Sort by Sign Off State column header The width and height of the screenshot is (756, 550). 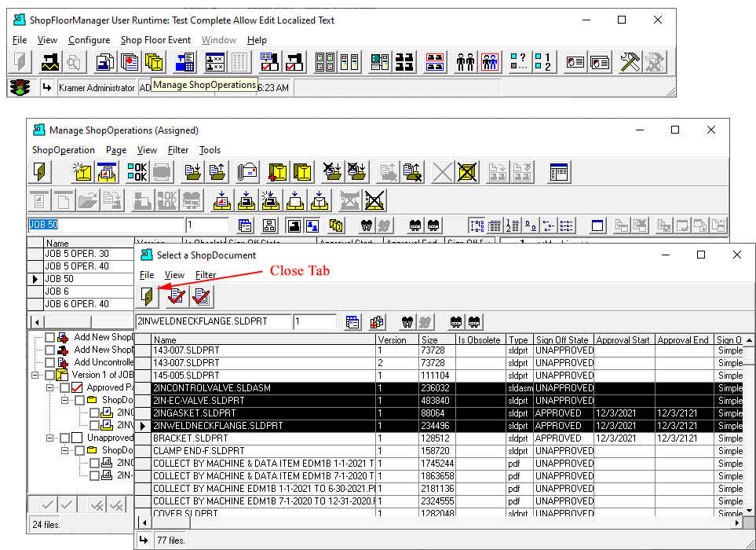tap(563, 339)
